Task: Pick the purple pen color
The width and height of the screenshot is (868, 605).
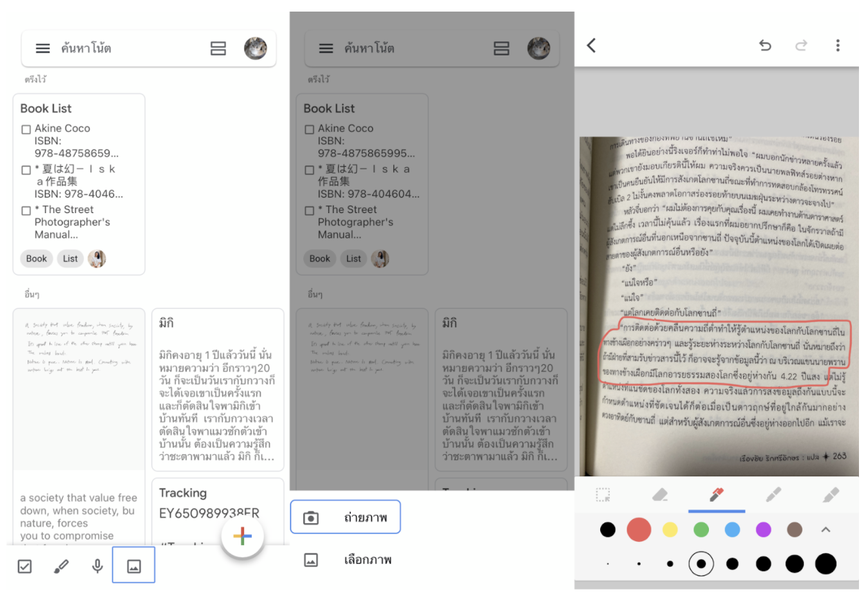Action: pos(764,530)
